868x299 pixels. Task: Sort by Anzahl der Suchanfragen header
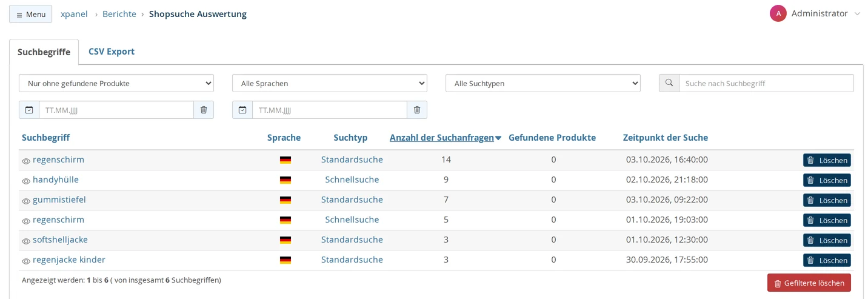(x=446, y=138)
